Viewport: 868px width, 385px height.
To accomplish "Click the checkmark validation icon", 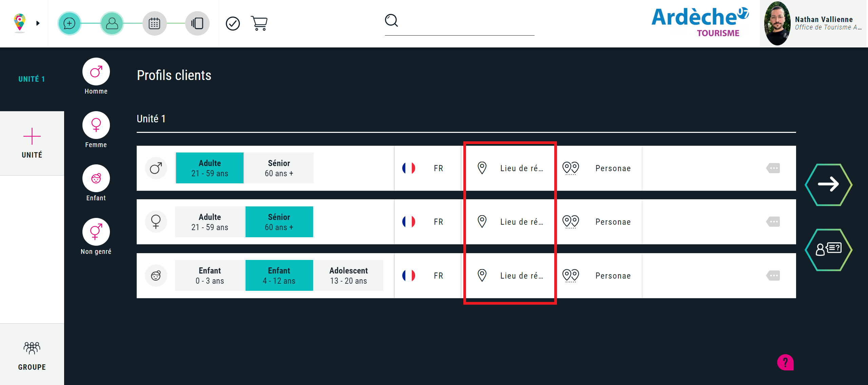I will (x=233, y=23).
